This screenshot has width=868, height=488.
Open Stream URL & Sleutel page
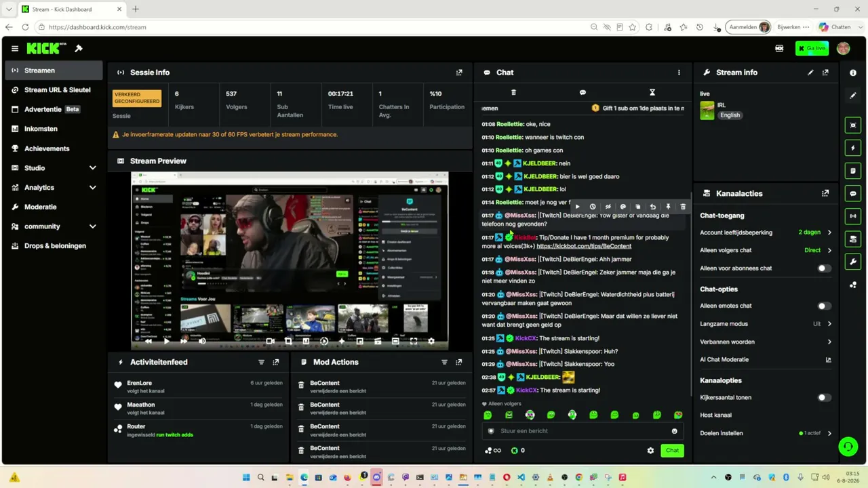coord(54,90)
